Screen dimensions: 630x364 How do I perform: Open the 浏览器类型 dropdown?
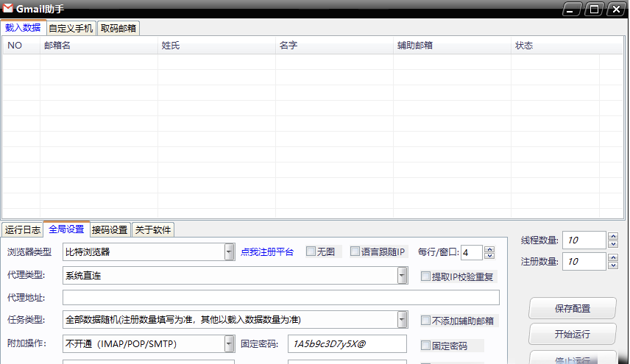click(x=229, y=252)
